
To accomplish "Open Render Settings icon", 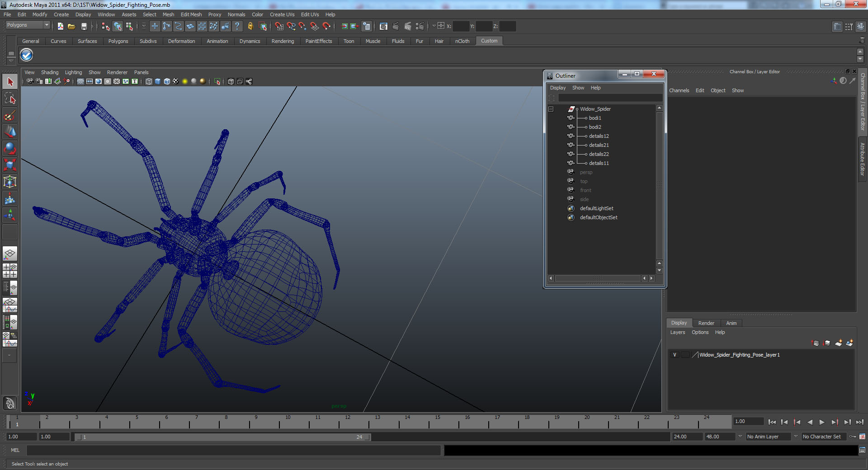I will 420,26.
